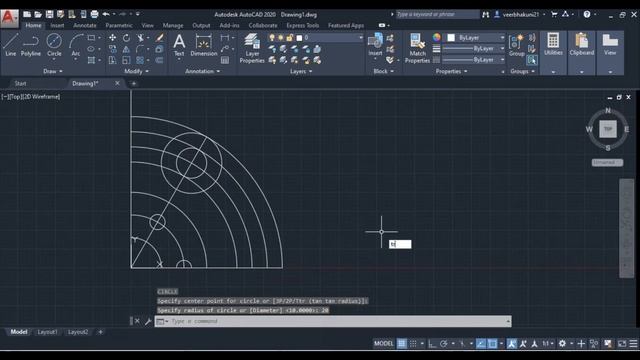Expand the Annotation panel
640x360 pixels.
[x=202, y=71]
